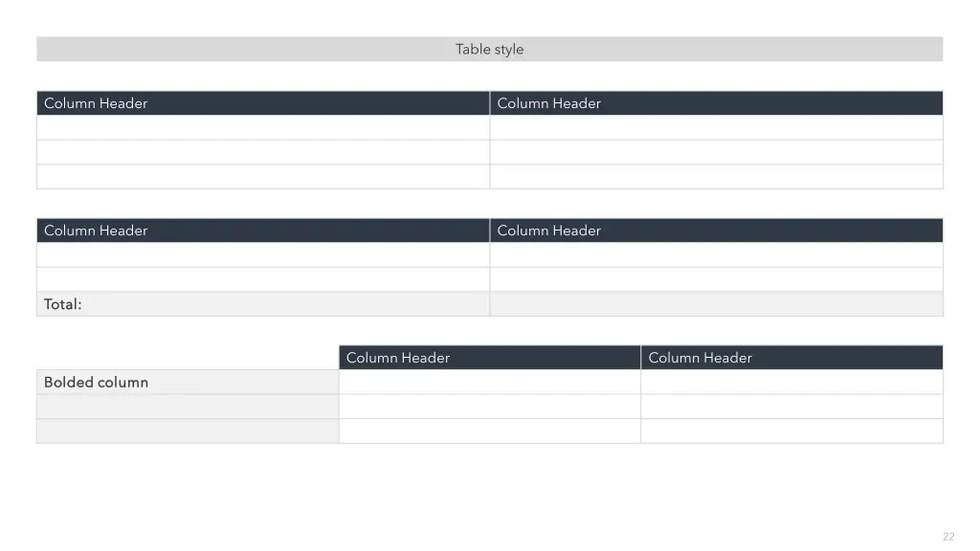The height and width of the screenshot is (551, 980).
Task: Click first white row under second table's left header
Action: pyautogui.click(x=263, y=254)
